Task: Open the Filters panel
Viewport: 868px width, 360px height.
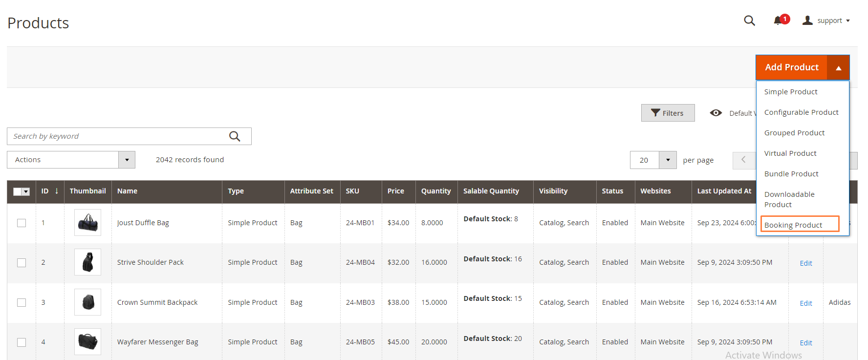Action: 668,113
